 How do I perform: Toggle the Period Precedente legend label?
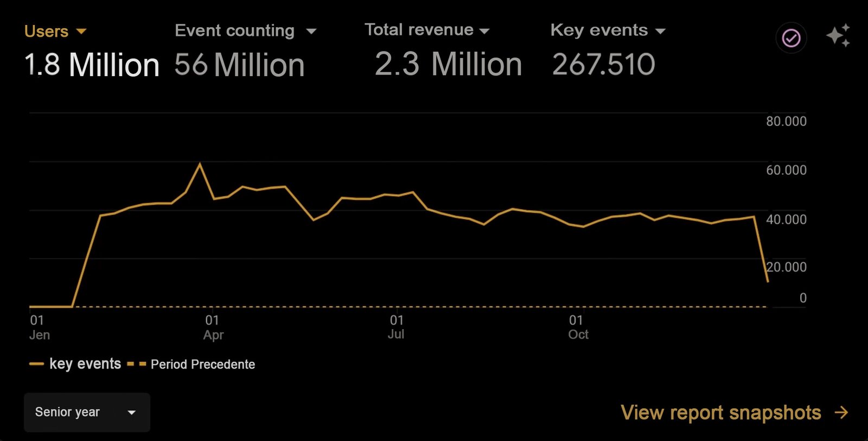(x=203, y=364)
